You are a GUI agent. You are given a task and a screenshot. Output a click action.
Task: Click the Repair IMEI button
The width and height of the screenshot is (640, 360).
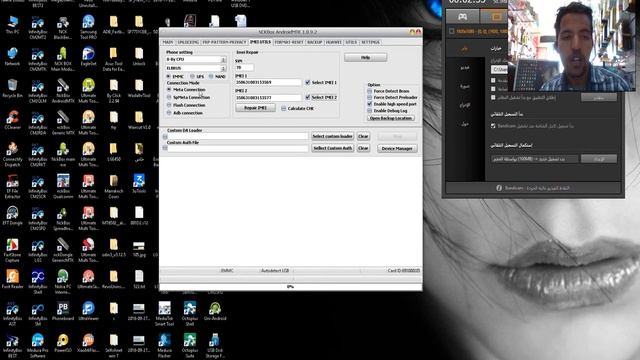point(256,108)
